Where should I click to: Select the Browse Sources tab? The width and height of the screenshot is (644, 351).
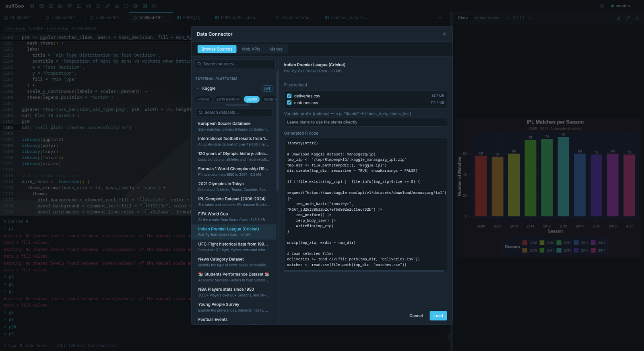click(217, 49)
